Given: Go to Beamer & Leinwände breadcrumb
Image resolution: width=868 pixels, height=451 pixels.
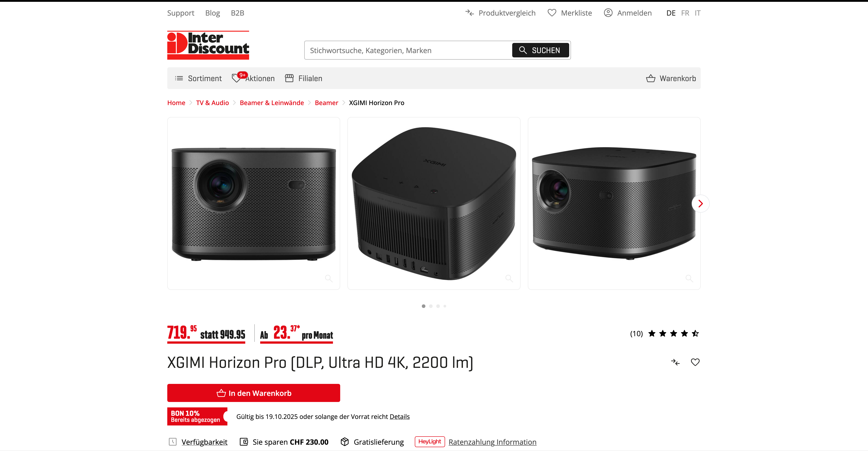Looking at the screenshot, I should pyautogui.click(x=271, y=103).
